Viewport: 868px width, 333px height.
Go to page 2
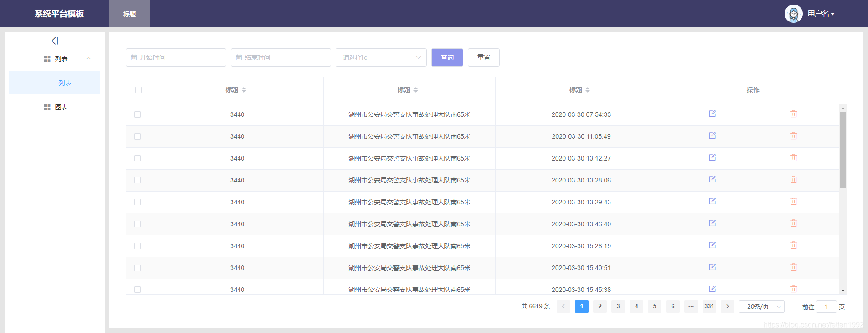tap(600, 307)
